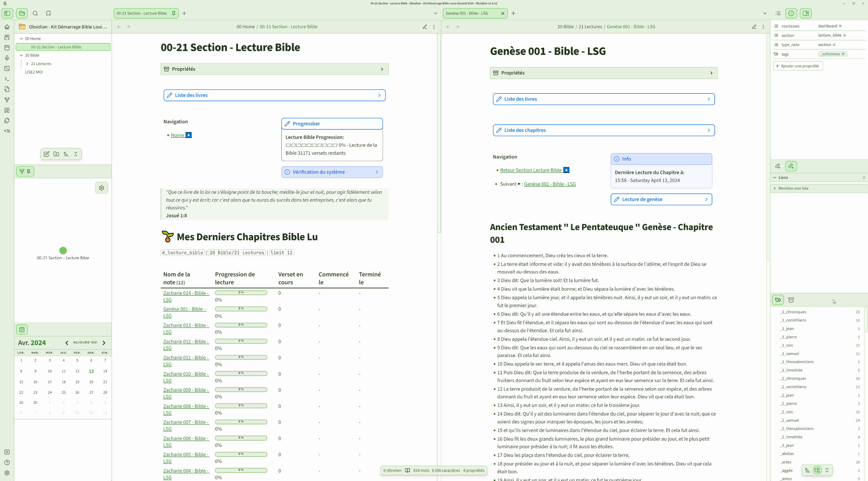Click edit pencil icon in Genèse pane header

(754, 27)
